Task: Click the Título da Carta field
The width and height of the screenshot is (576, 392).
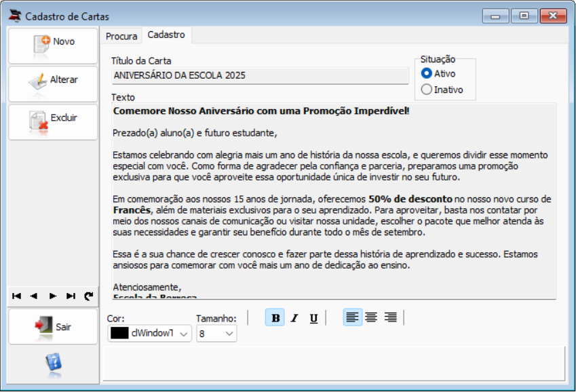Action: coord(260,76)
